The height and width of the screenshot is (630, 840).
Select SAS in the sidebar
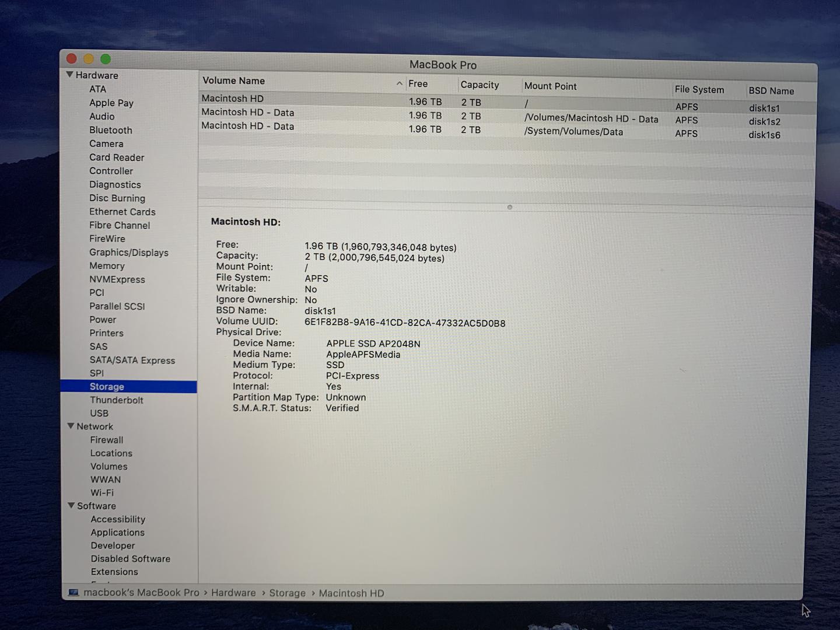point(99,346)
